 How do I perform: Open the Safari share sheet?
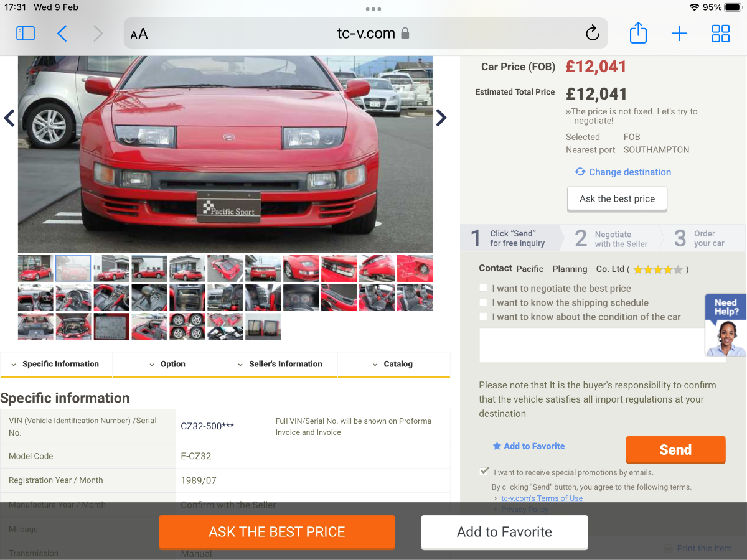pyautogui.click(x=638, y=33)
